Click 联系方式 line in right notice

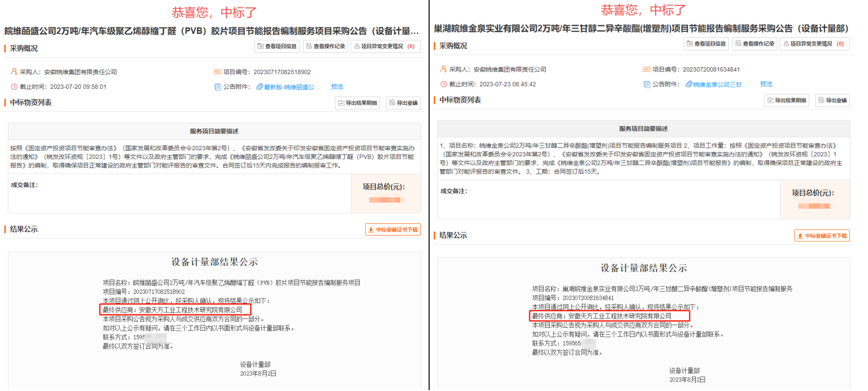pyautogui.click(x=564, y=344)
